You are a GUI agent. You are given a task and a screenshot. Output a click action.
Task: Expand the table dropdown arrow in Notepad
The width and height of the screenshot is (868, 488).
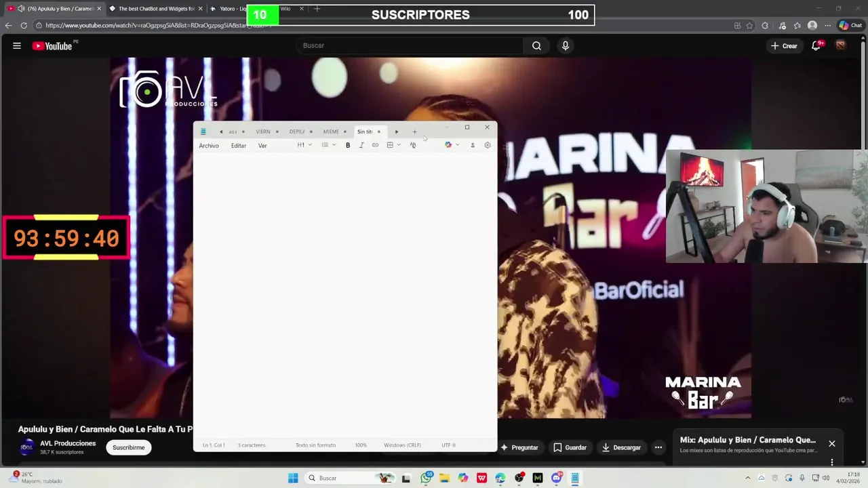399,145
